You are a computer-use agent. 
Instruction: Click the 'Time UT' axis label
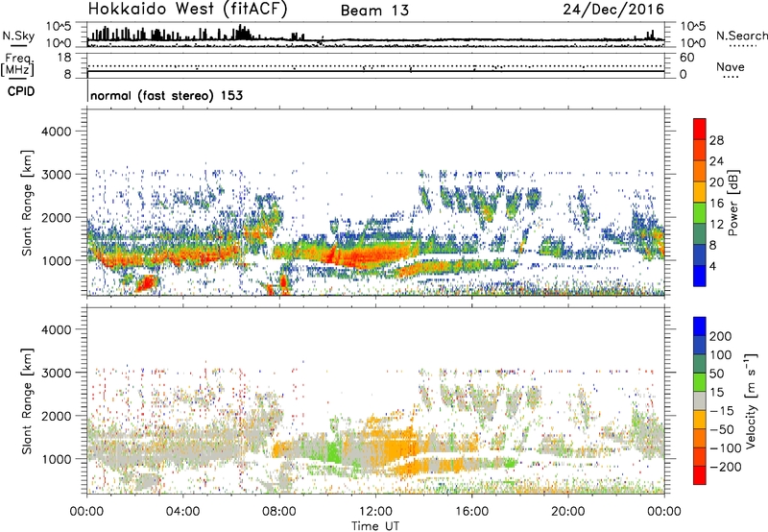tap(375, 526)
